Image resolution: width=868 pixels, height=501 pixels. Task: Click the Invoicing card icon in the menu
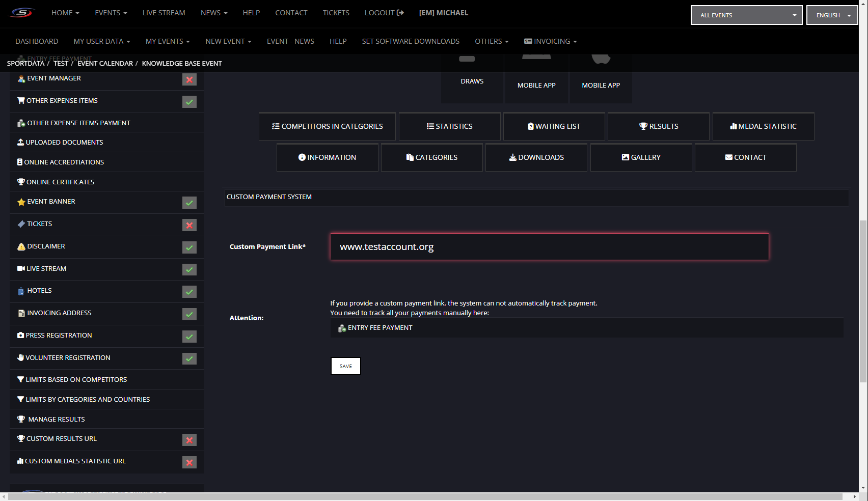pos(528,41)
